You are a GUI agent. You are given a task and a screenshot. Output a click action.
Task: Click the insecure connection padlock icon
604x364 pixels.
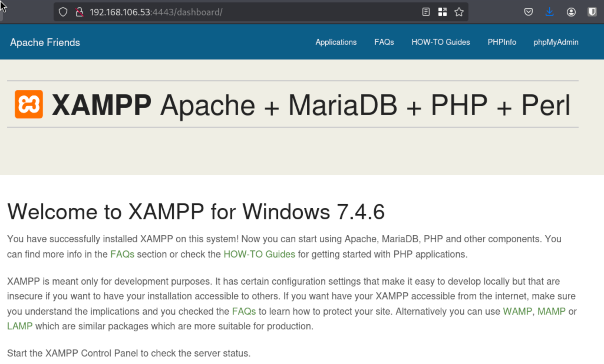(79, 12)
